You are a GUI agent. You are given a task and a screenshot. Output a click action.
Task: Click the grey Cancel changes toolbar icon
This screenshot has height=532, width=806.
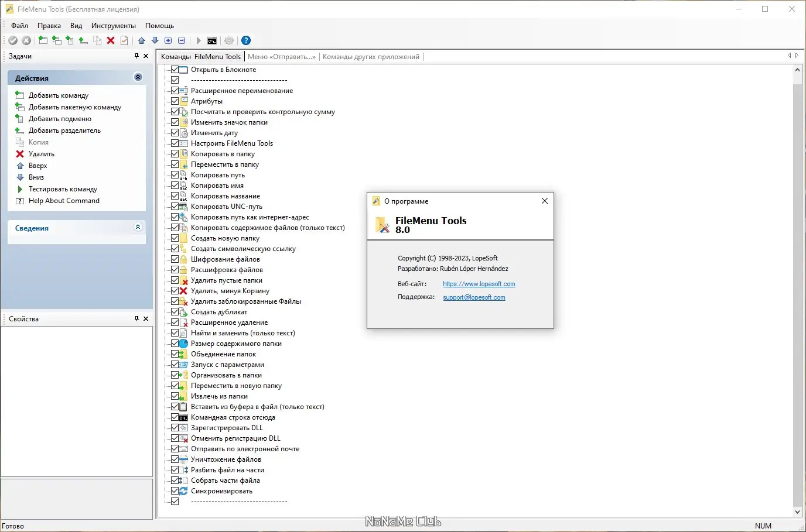pyautogui.click(x=26, y=40)
